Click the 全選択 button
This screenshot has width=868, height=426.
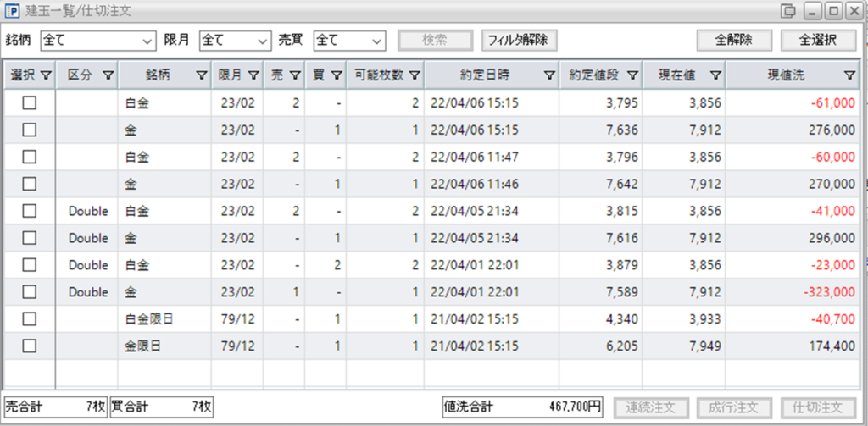click(818, 41)
